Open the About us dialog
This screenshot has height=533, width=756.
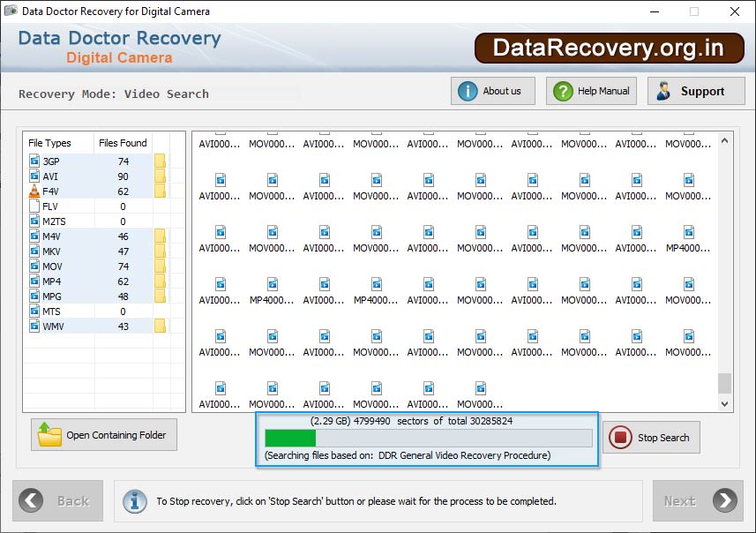tap(493, 91)
